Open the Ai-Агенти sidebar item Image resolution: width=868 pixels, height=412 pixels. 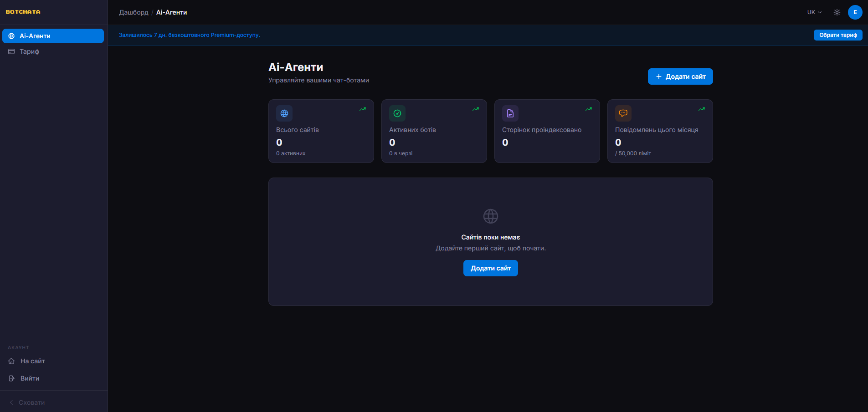click(x=53, y=36)
